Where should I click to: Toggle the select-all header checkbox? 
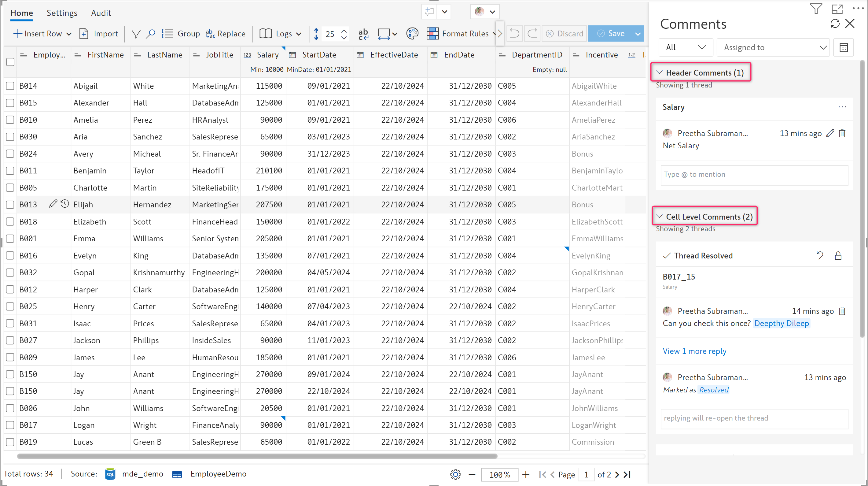click(10, 62)
